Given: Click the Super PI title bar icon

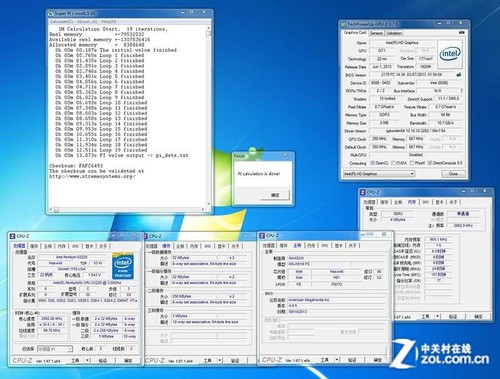Looking at the screenshot, I should [51, 14].
